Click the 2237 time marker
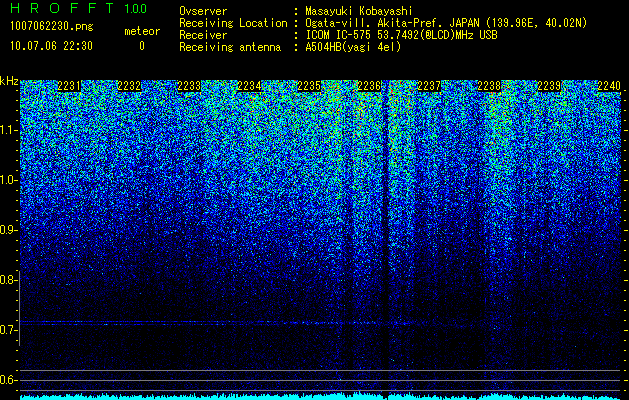This screenshot has height=400, width=629. pos(429,86)
